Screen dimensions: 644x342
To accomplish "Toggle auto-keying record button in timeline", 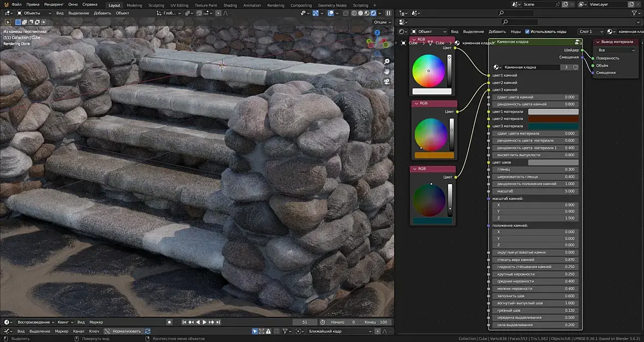I will (169, 322).
